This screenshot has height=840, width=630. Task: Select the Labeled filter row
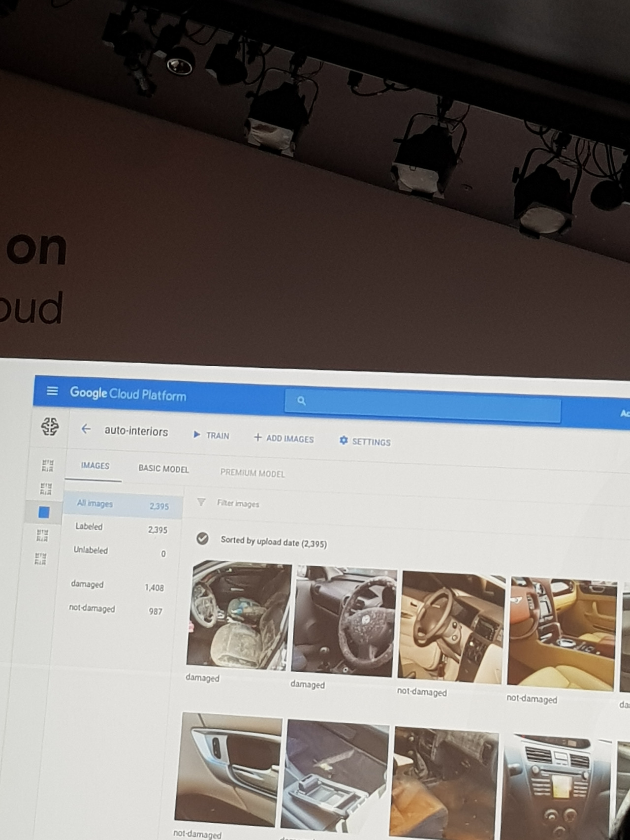click(121, 528)
